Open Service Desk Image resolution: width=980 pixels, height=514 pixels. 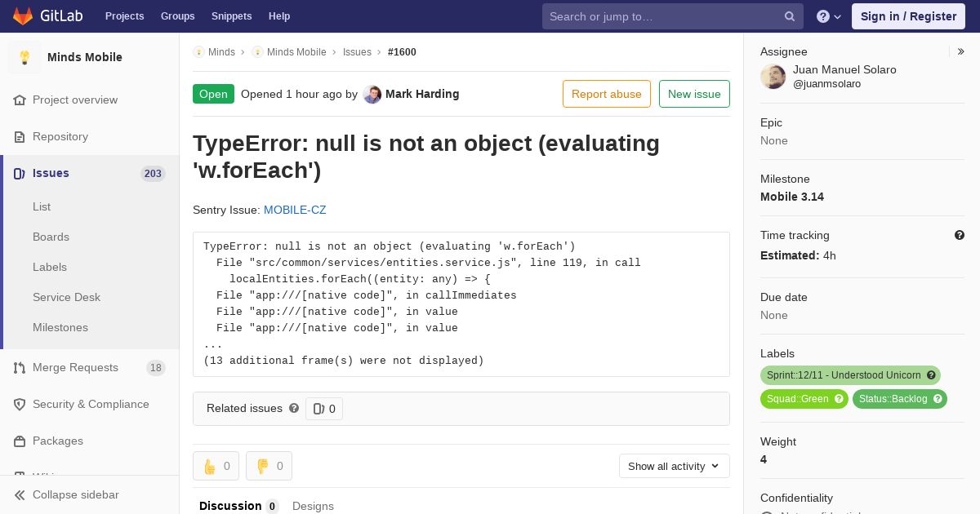(66, 297)
